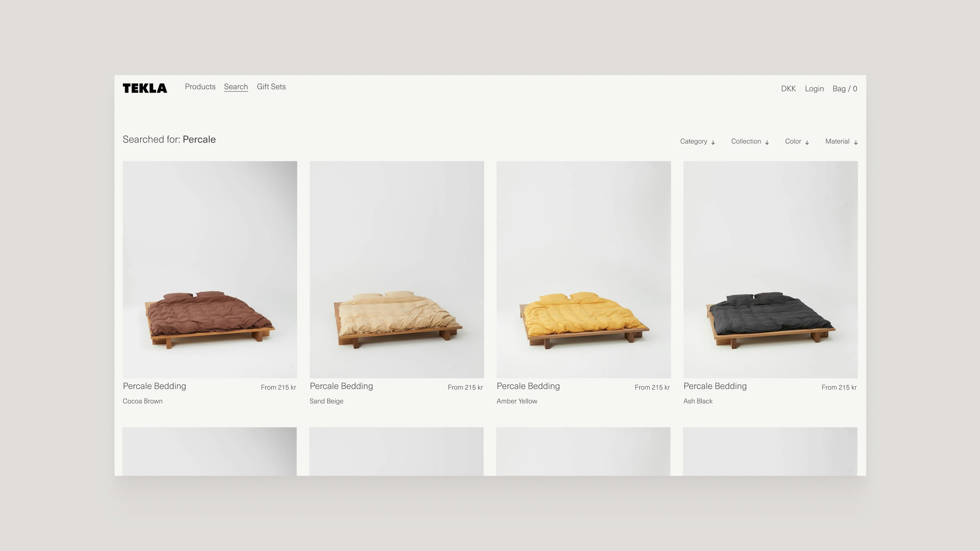Open Gift Sets in the navigation
The image size is (980, 551).
coord(271,87)
